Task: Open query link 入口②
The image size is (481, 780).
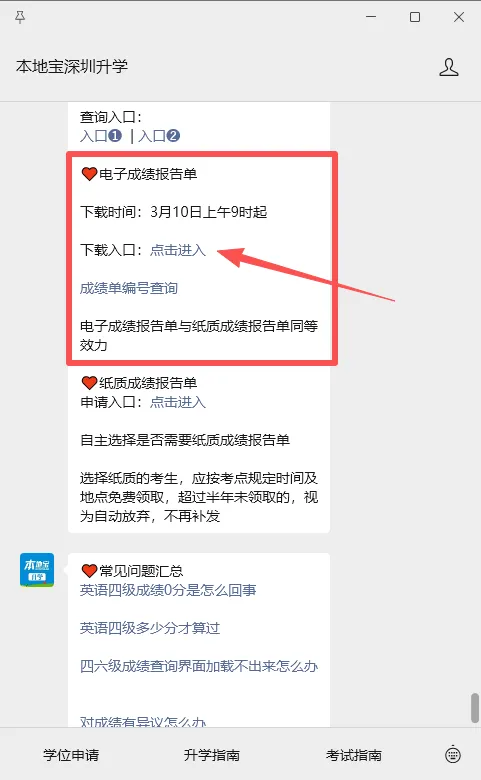Action: pyautogui.click(x=159, y=136)
